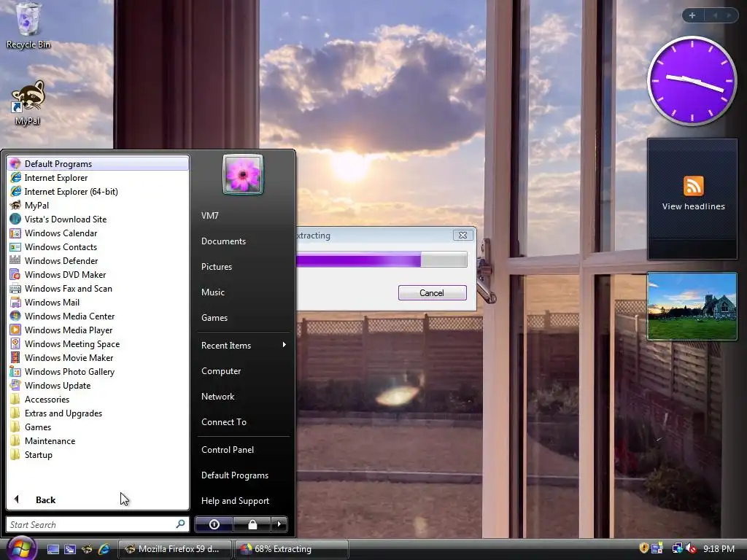
Task: Expand the Startup folder
Action: (x=98, y=454)
